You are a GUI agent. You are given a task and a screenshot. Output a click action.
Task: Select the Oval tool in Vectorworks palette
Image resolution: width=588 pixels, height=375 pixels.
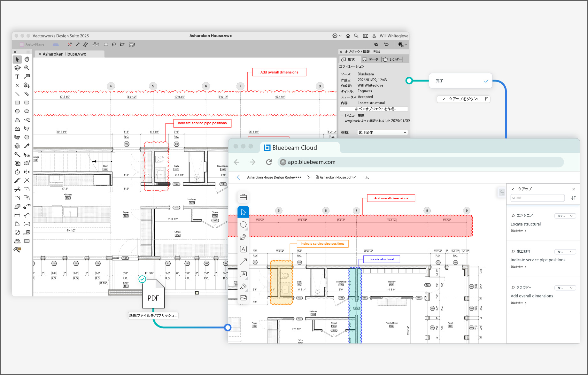click(x=27, y=111)
